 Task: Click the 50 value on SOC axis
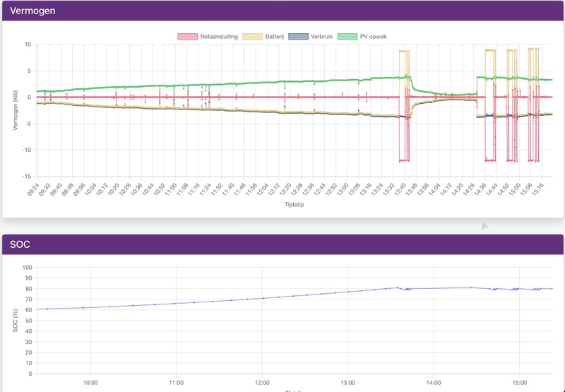(28, 320)
